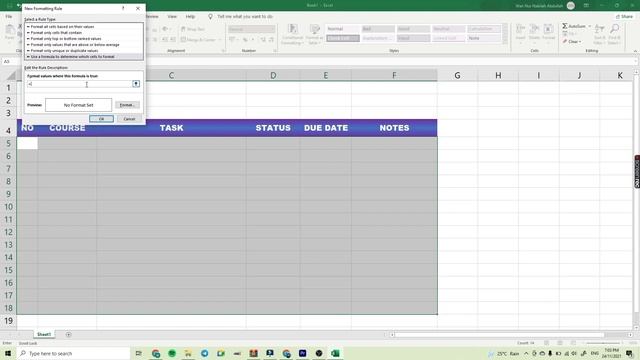Open the Help ribbon tab

click(x=190, y=17)
